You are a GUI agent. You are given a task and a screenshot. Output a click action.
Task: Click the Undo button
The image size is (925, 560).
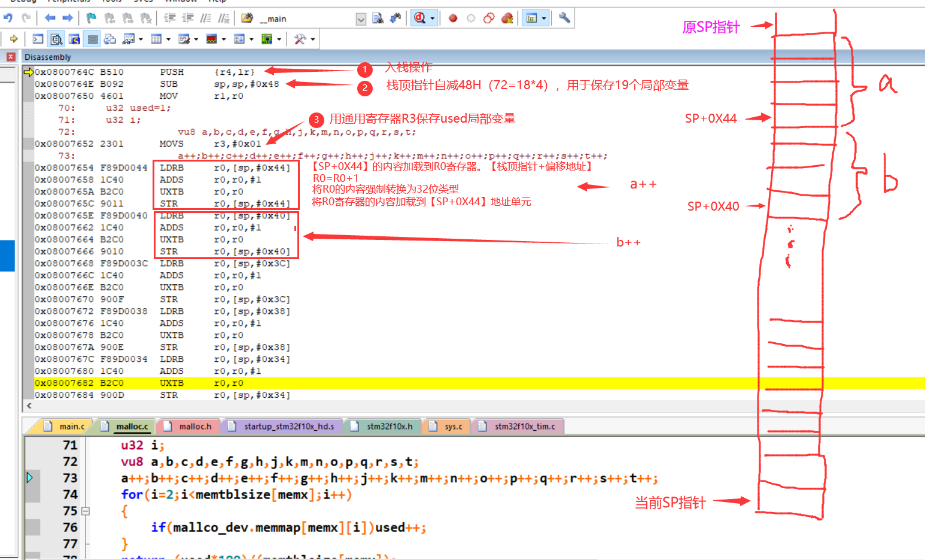(7, 17)
